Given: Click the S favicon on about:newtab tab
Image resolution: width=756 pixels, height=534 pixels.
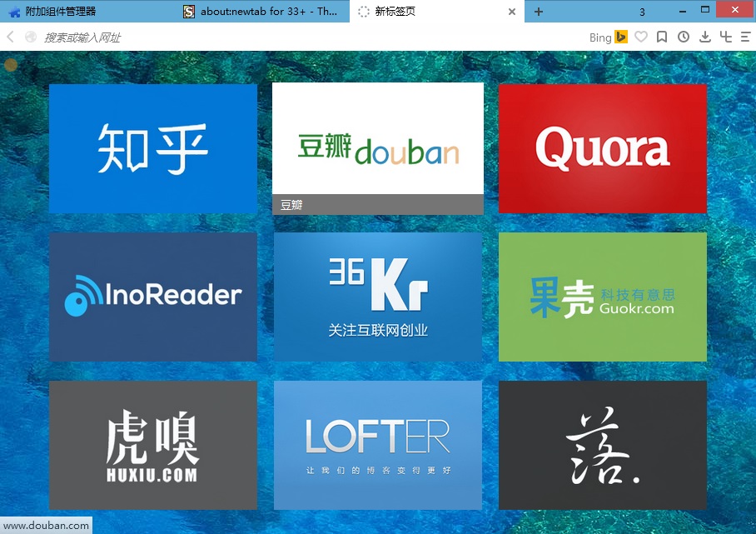Looking at the screenshot, I should 189,12.
